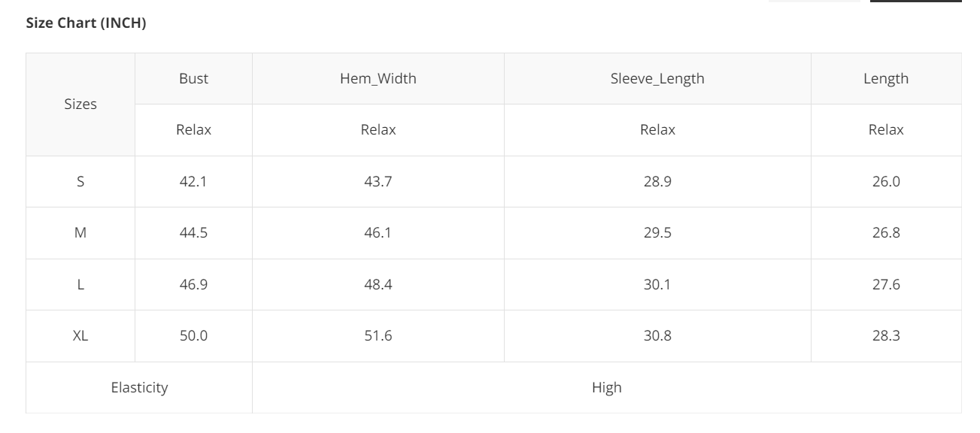Click the L size row label

point(80,285)
